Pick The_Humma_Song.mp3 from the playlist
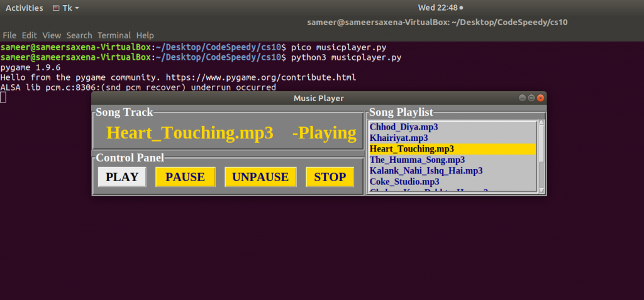This screenshot has height=300, width=644. click(453, 160)
